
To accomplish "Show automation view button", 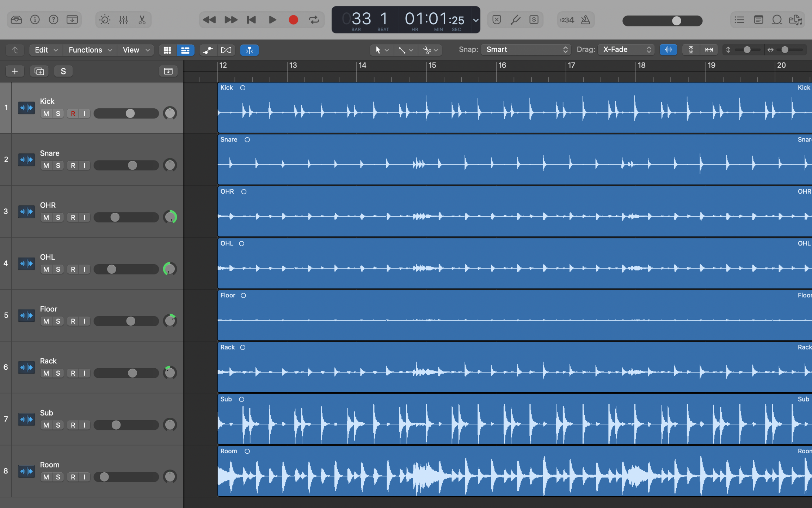I will [208, 50].
